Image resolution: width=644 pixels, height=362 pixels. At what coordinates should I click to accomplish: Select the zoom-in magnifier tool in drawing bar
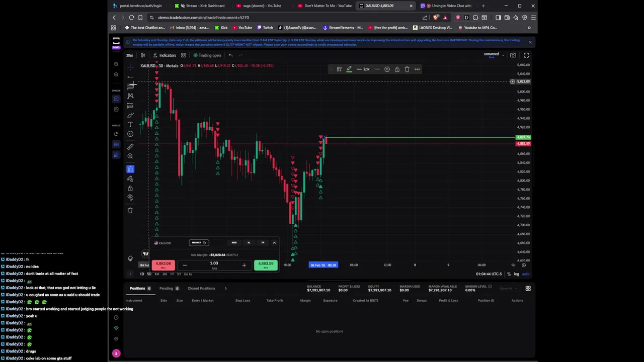coord(130,156)
